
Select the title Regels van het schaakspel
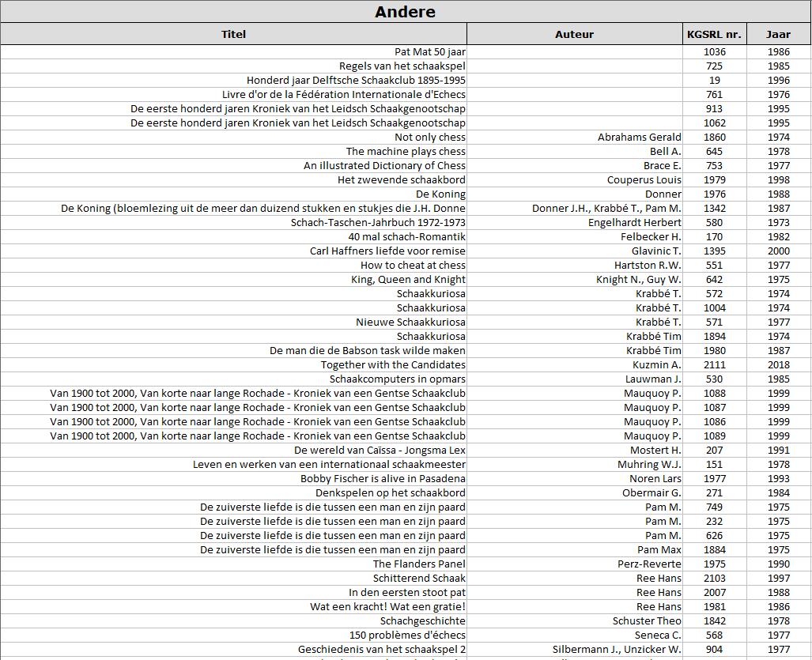click(402, 66)
